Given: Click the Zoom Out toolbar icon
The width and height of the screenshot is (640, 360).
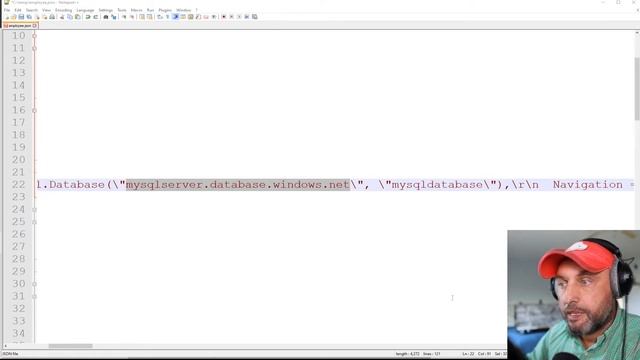Looking at the screenshot, I should pyautogui.click(x=131, y=17).
